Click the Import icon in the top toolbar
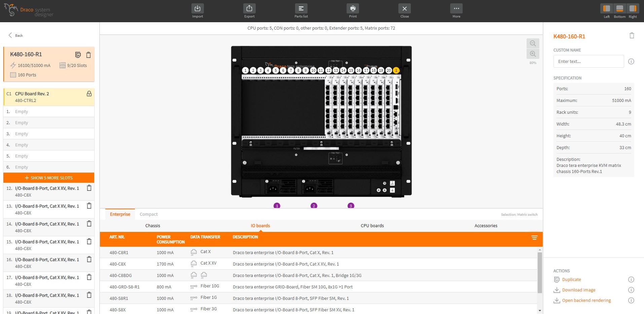 tap(198, 9)
